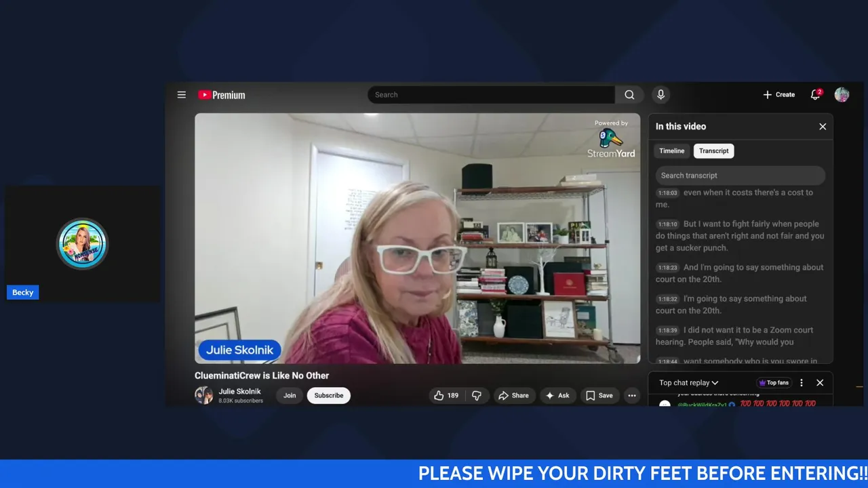Close the In this video panel
This screenshot has height=488, width=868.
(x=823, y=127)
